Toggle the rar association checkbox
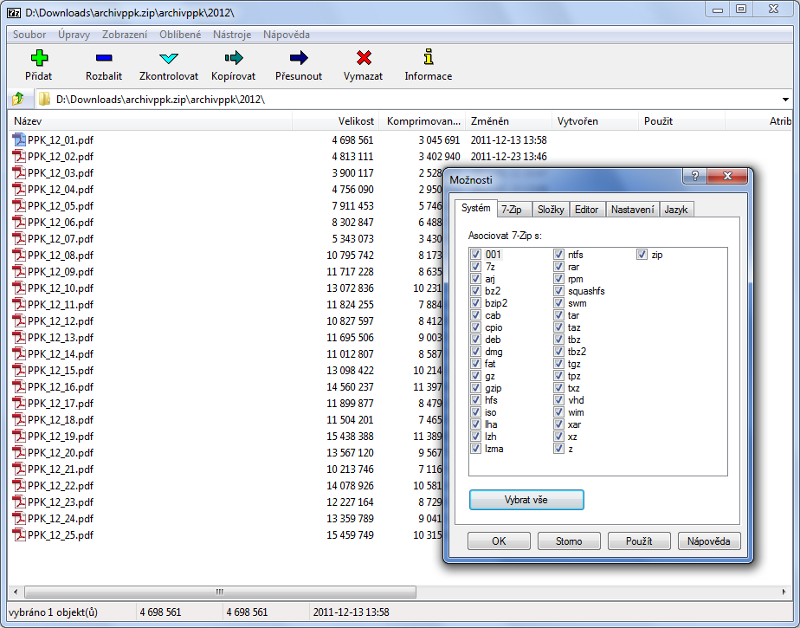 pos(559,267)
